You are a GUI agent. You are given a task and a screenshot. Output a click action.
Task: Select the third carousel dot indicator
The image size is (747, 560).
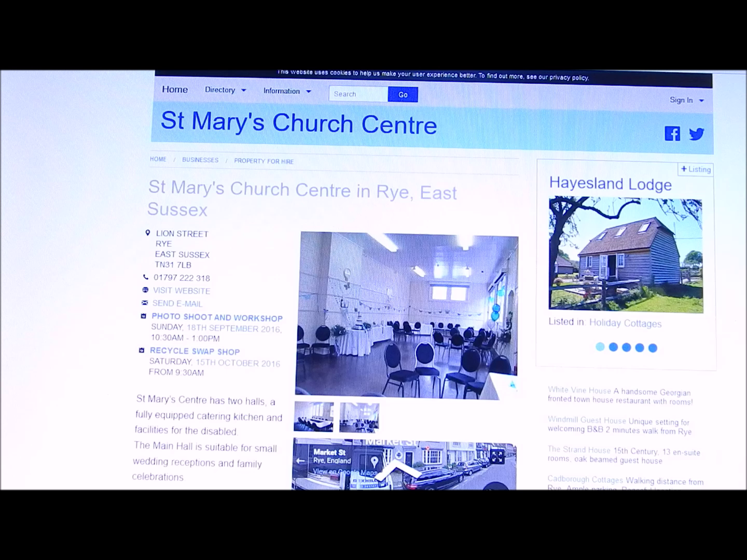click(x=627, y=347)
